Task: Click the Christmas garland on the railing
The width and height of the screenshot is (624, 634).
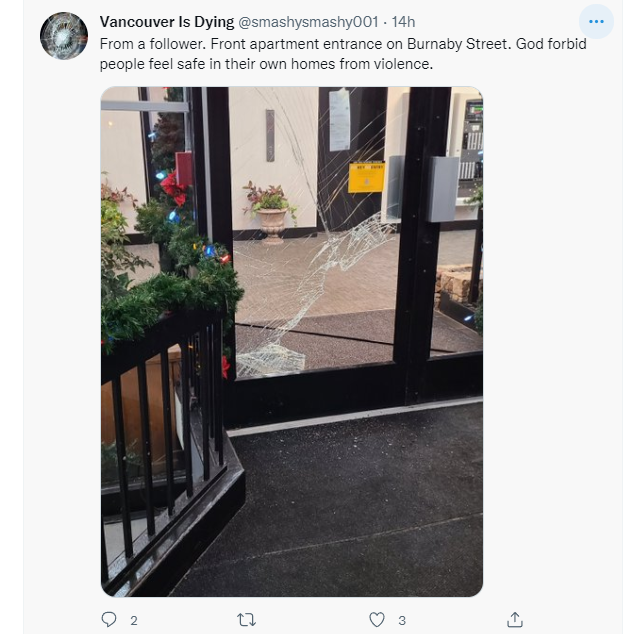Action: point(170,283)
